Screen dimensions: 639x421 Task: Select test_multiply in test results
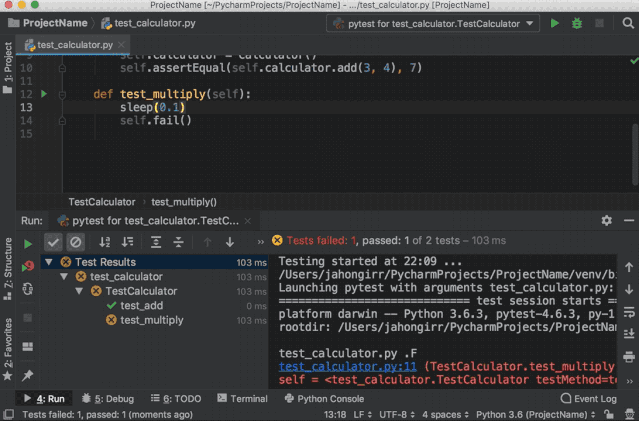[x=152, y=320]
